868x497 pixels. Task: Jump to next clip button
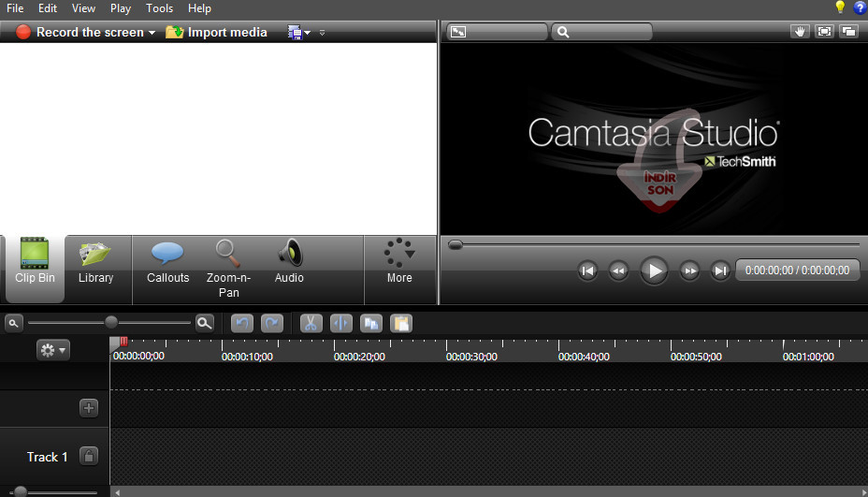point(720,270)
